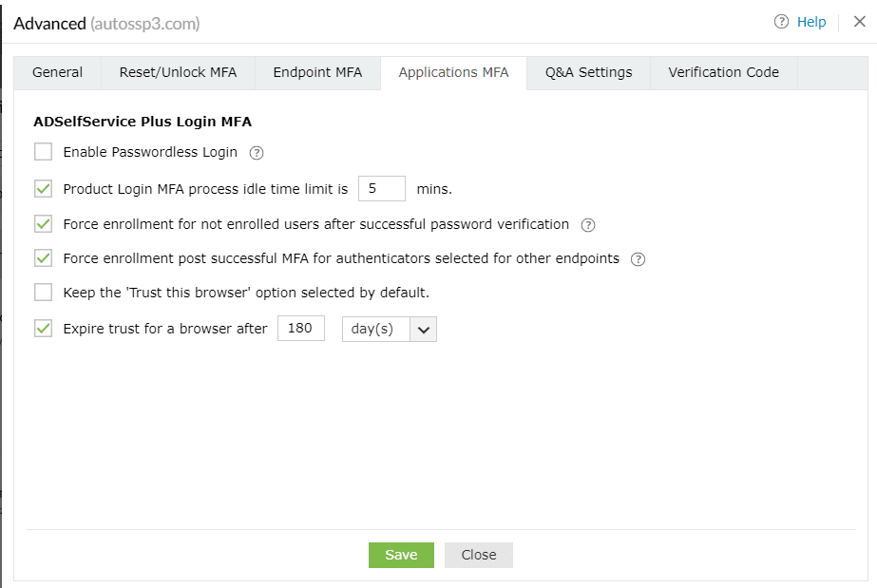This screenshot has width=877, height=588.
Task: Toggle force enrollment for not enrolled users
Action: click(43, 224)
